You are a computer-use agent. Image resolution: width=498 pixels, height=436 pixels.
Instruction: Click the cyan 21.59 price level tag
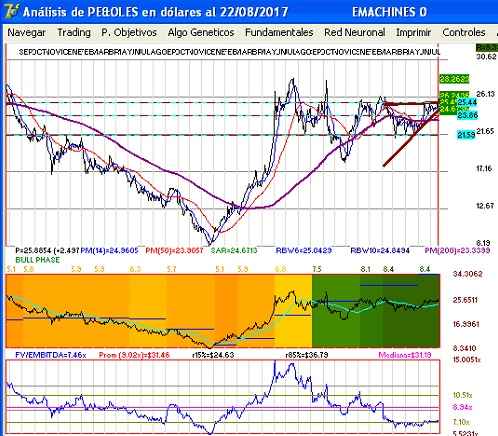[x=466, y=135]
